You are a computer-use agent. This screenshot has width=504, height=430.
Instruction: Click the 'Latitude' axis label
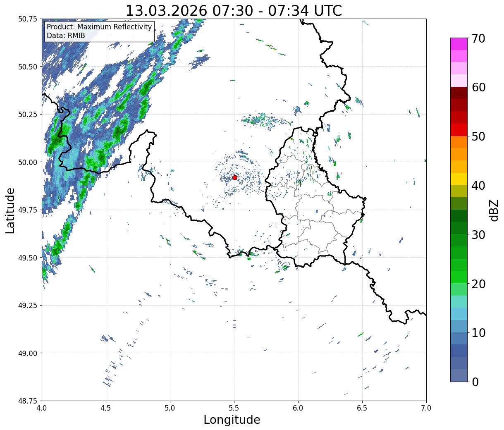(10, 210)
